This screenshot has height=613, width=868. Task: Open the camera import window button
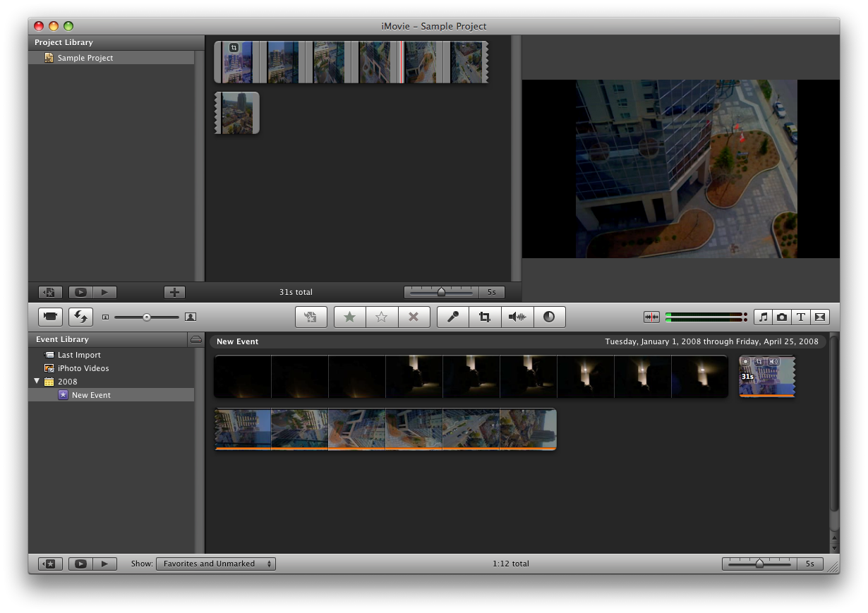point(50,317)
